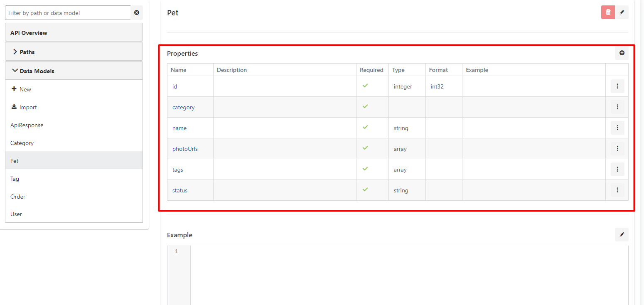Screen dimensions: 644x305
Task: Toggle the required checkmark for name
Action: pyautogui.click(x=365, y=127)
